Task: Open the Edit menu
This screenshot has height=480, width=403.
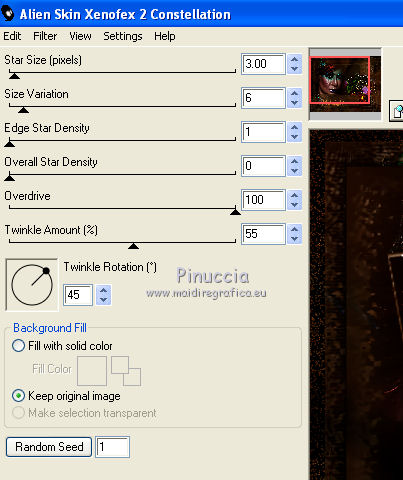Action: pos(12,36)
